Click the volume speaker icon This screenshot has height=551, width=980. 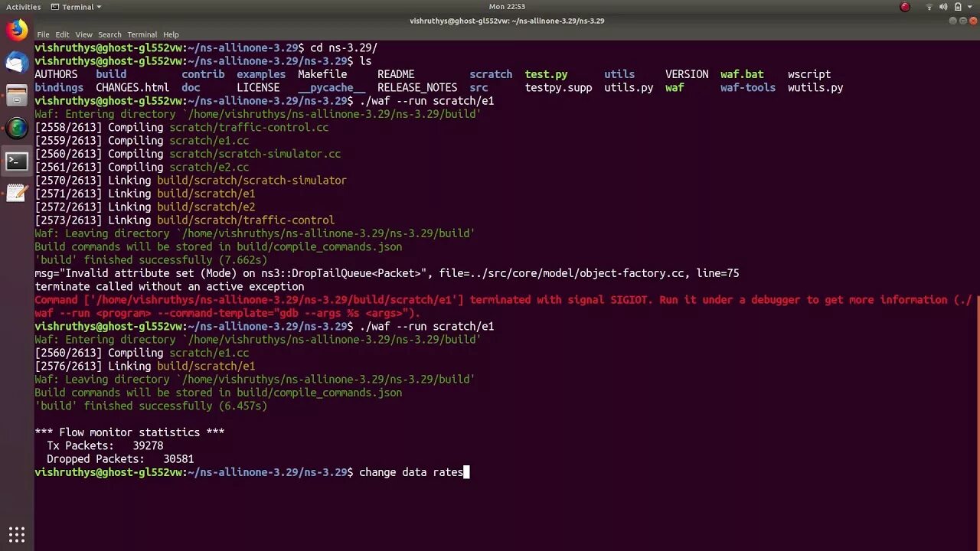[944, 7]
